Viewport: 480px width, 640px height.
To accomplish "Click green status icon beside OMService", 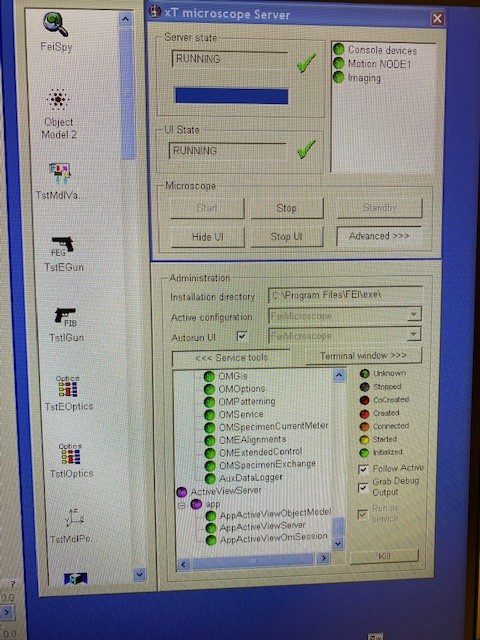I will 209,415.
